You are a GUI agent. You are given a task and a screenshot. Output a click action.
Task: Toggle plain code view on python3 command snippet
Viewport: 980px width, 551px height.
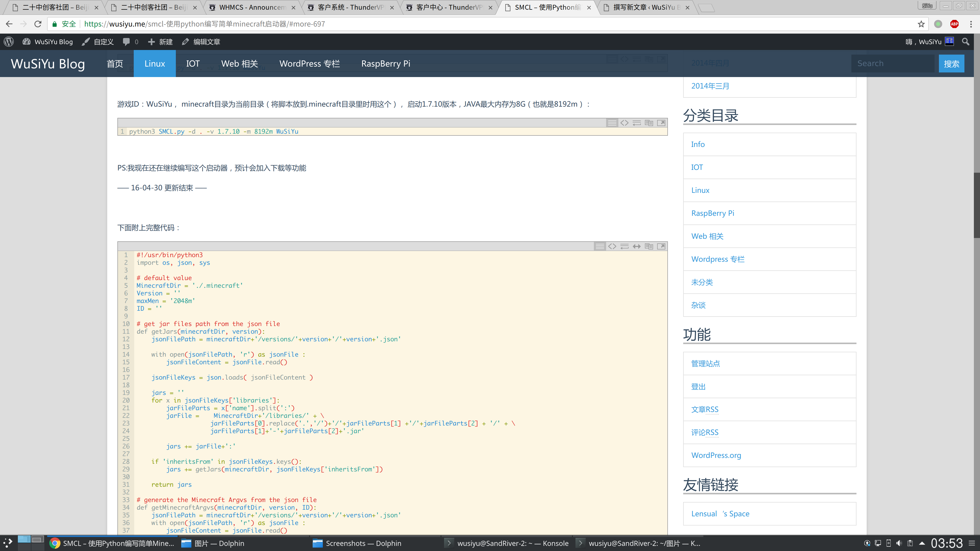[x=624, y=123]
